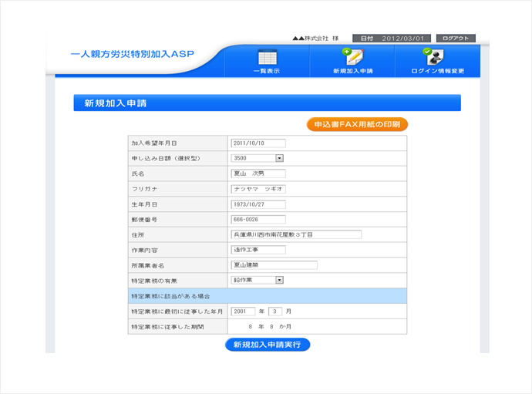
Task: Click the 加入希望年月日 input field
Action: tap(258, 143)
